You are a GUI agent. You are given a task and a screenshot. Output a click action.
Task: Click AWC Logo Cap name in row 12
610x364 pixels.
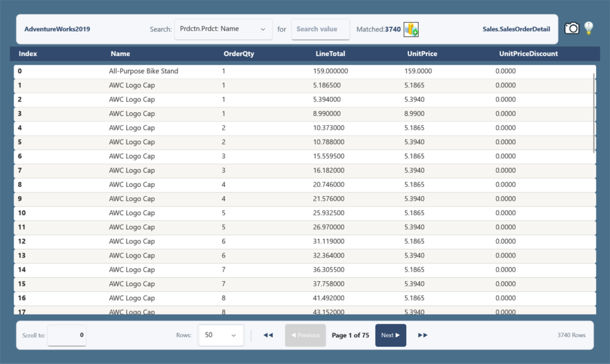(132, 241)
